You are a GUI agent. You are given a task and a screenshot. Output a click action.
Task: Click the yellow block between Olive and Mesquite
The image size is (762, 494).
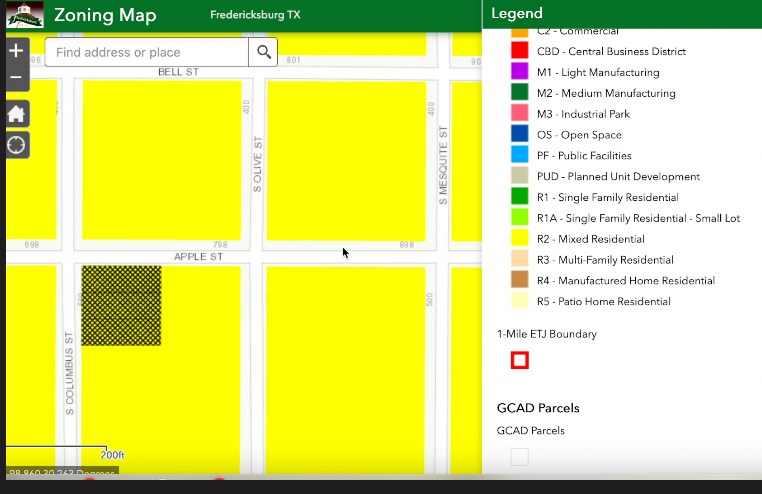tap(346, 160)
